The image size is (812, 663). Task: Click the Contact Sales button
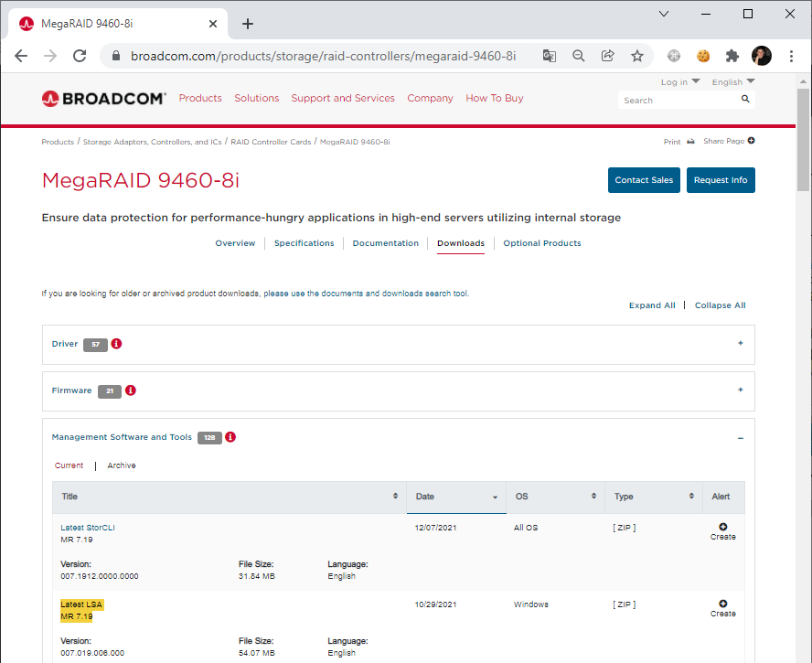644,180
